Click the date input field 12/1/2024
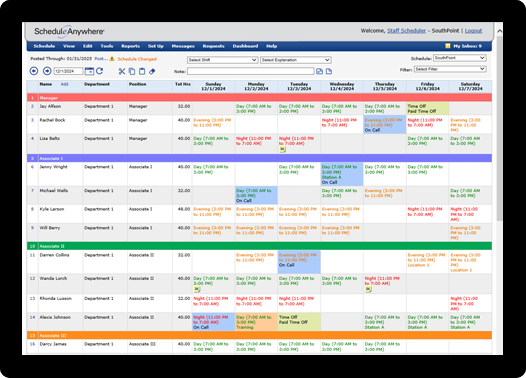Screen dimensions: 526x378 (68, 71)
